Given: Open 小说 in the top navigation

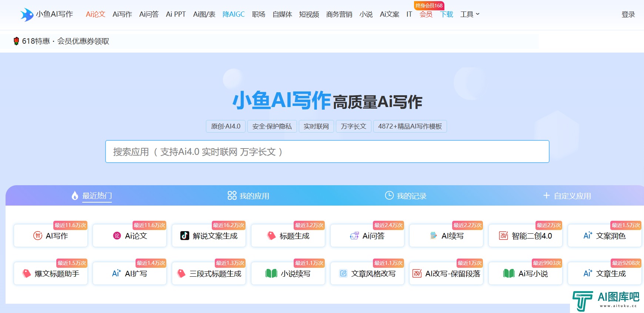Looking at the screenshot, I should click(x=366, y=14).
